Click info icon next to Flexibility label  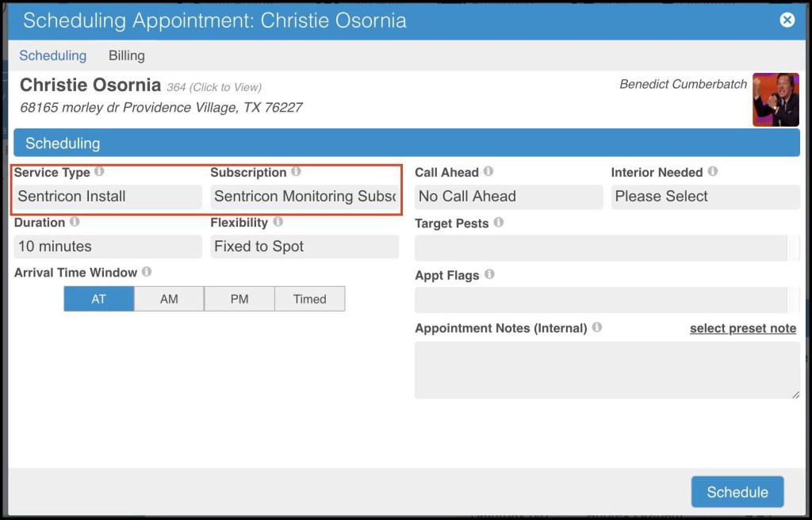(278, 222)
